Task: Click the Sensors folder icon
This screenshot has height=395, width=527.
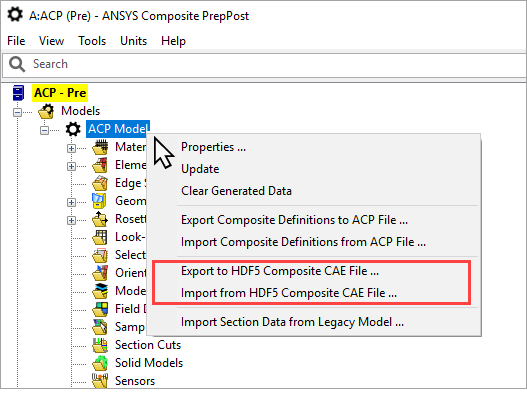Action: click(100, 381)
